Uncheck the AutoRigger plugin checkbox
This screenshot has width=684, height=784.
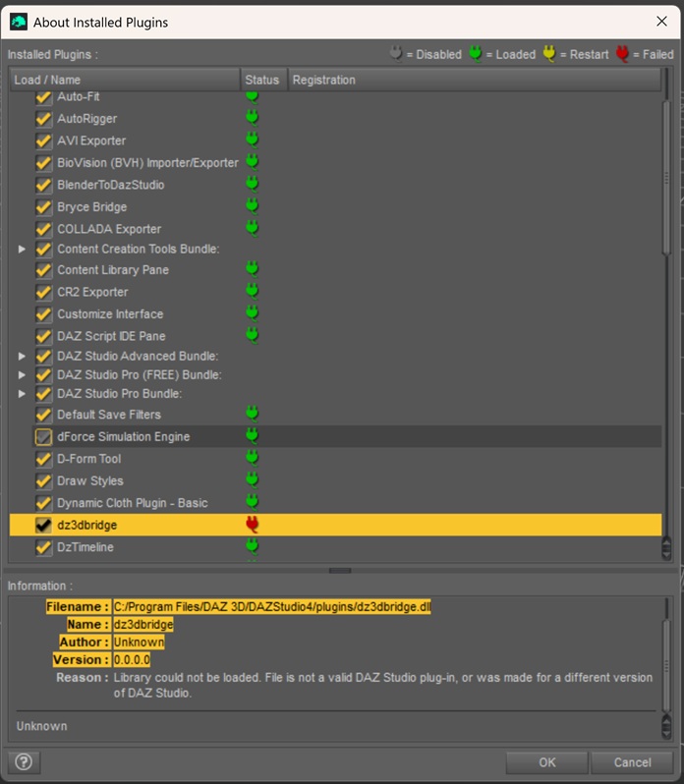click(43, 119)
